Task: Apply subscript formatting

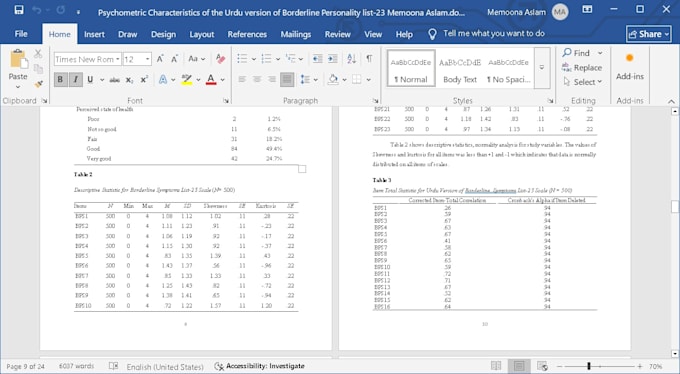Action: pos(129,80)
